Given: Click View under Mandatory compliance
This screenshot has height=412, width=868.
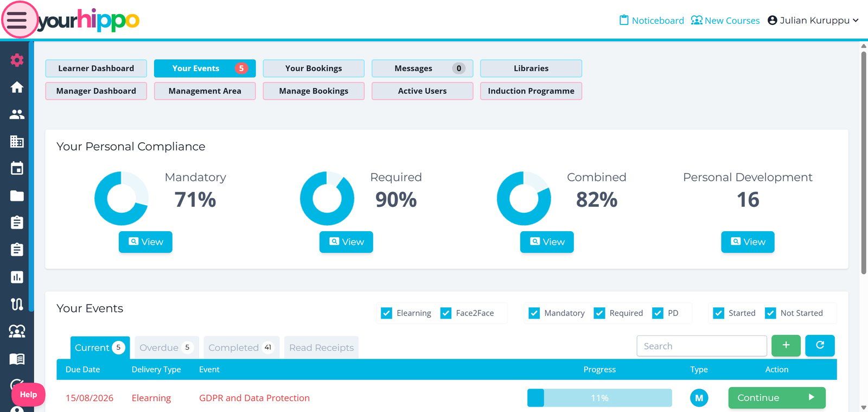Looking at the screenshot, I should click(145, 242).
